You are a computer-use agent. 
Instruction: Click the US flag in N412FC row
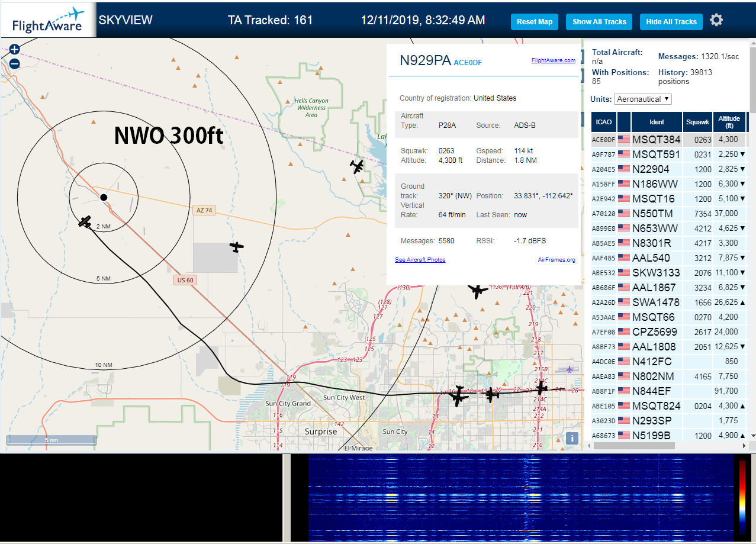(624, 362)
